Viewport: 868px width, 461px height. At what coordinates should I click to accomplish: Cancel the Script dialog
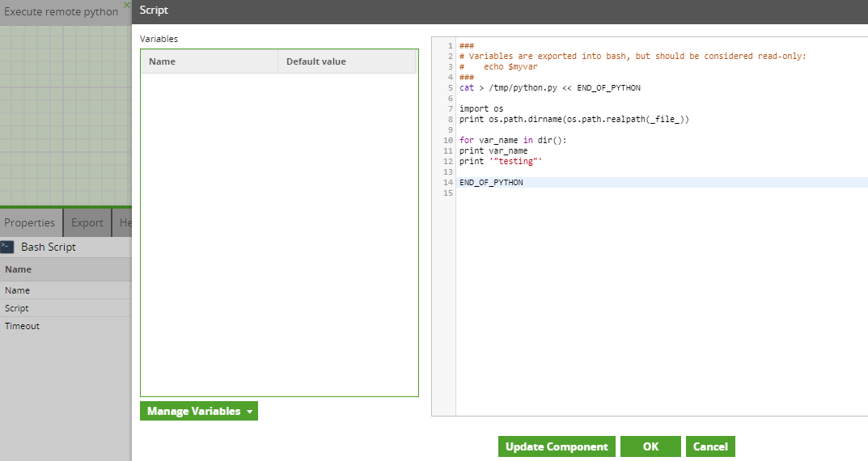click(710, 446)
